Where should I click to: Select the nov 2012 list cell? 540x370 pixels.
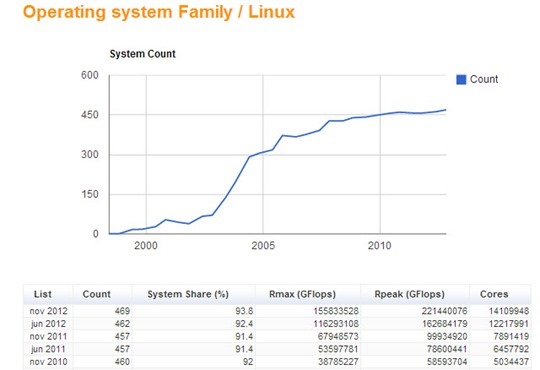point(49,311)
